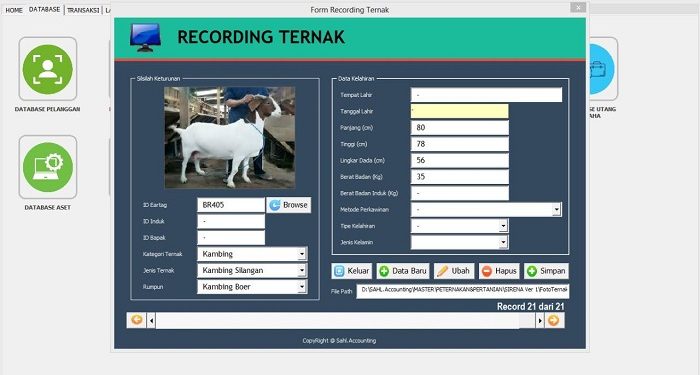Click the Data Baru button

403,271
